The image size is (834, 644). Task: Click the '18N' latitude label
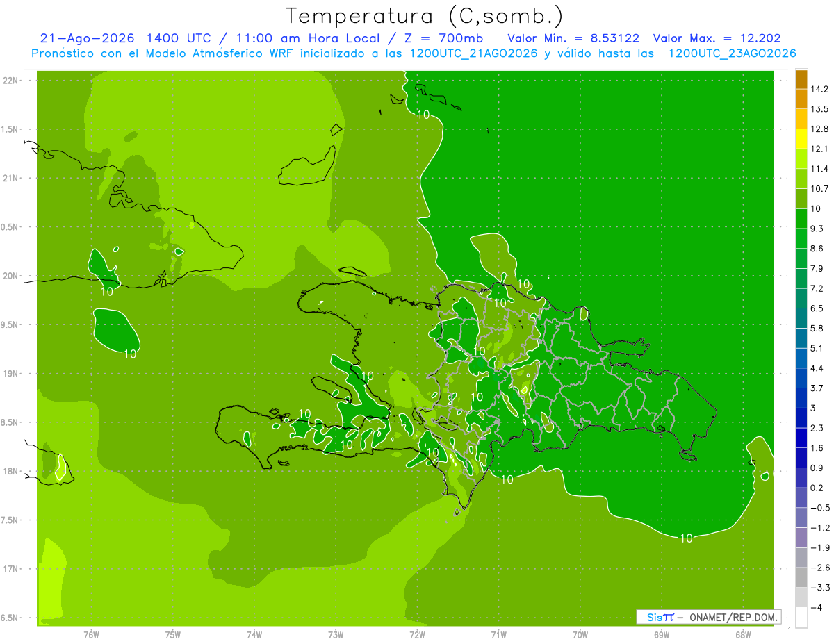coord(12,472)
